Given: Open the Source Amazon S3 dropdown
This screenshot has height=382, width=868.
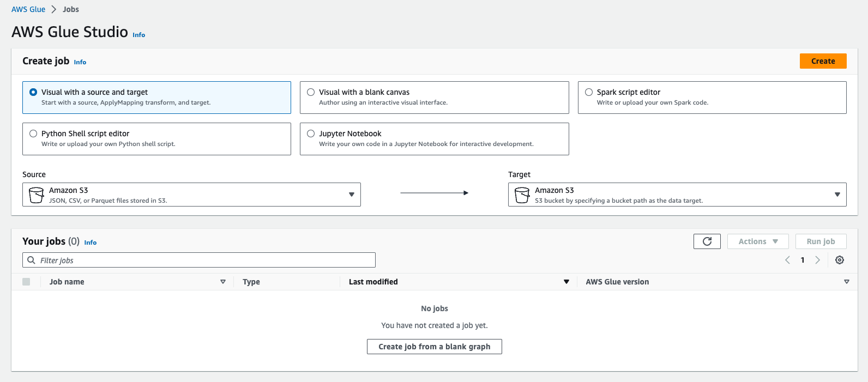Looking at the screenshot, I should pos(191,195).
